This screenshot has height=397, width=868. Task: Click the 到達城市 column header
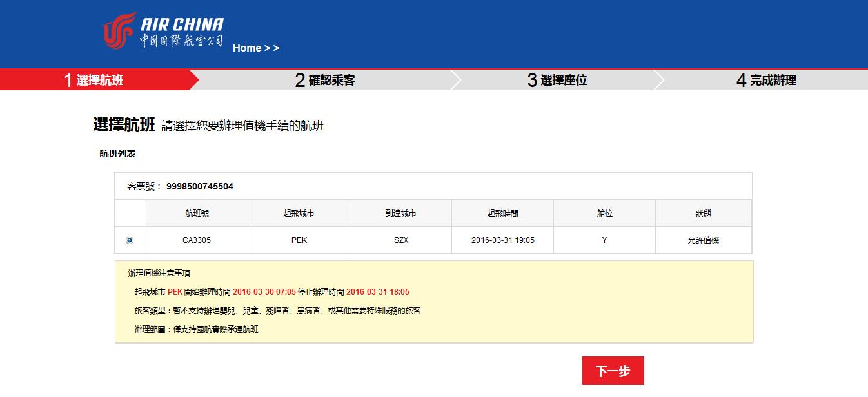coord(400,213)
